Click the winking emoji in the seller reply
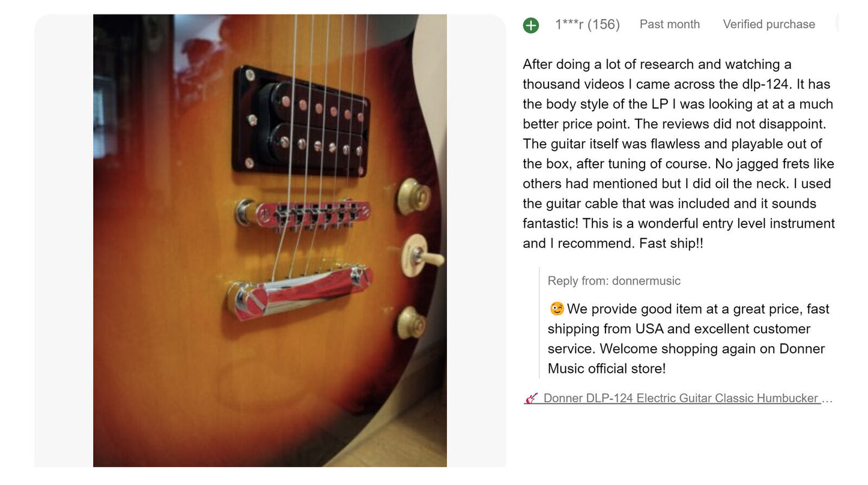Image resolution: width=868 pixels, height=485 pixels. [557, 309]
